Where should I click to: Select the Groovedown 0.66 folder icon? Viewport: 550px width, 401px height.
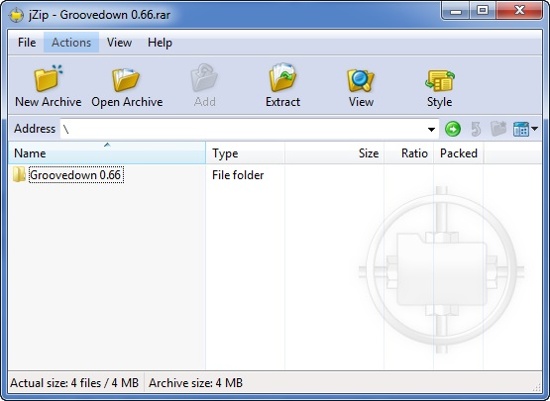pos(19,174)
